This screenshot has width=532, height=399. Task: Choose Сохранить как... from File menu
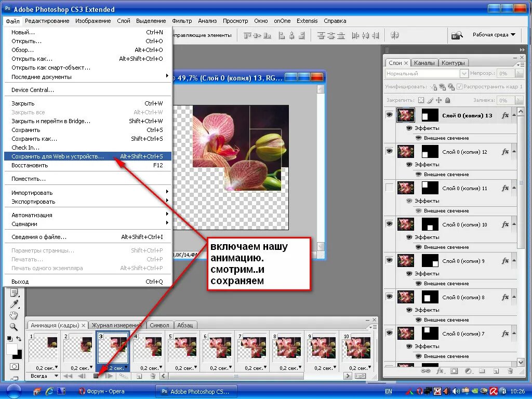tap(87, 139)
